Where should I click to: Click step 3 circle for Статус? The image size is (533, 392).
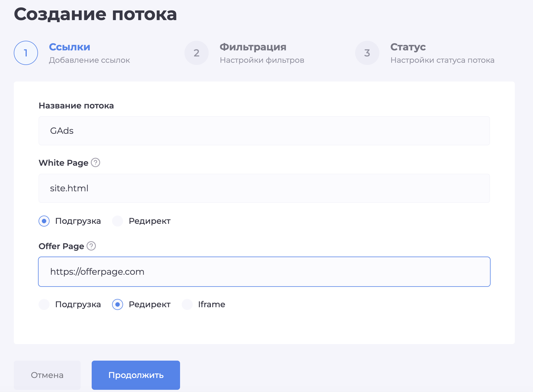(x=367, y=53)
